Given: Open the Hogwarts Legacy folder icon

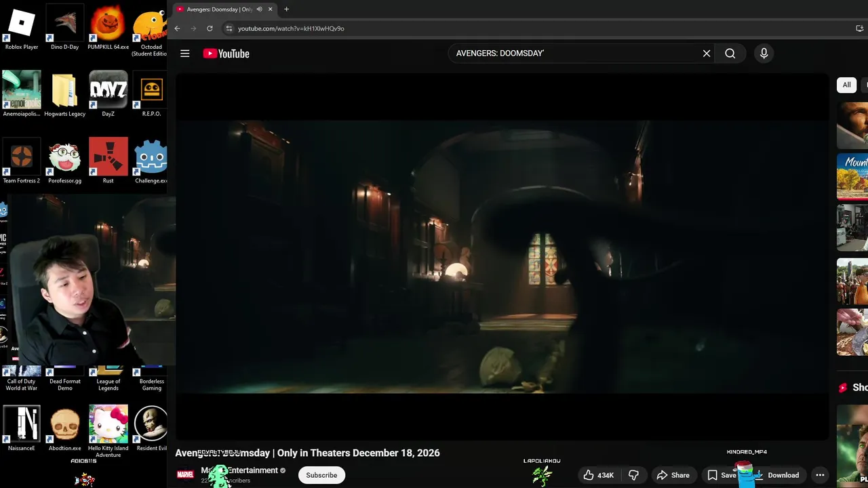Looking at the screenshot, I should tap(64, 94).
